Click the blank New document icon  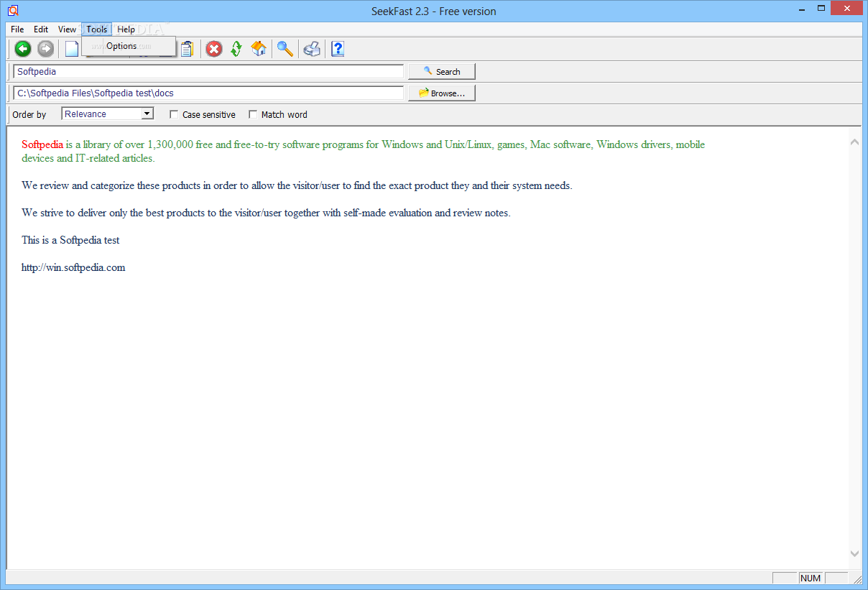click(71, 49)
